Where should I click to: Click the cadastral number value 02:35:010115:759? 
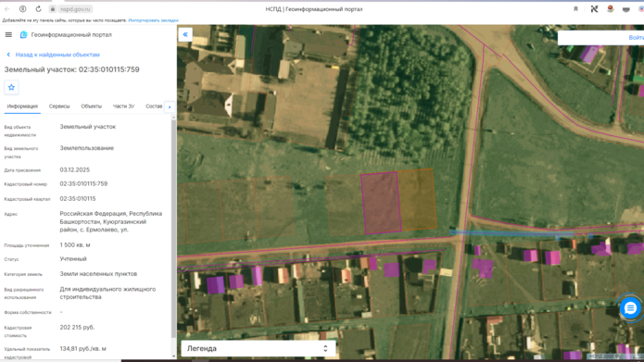click(83, 184)
